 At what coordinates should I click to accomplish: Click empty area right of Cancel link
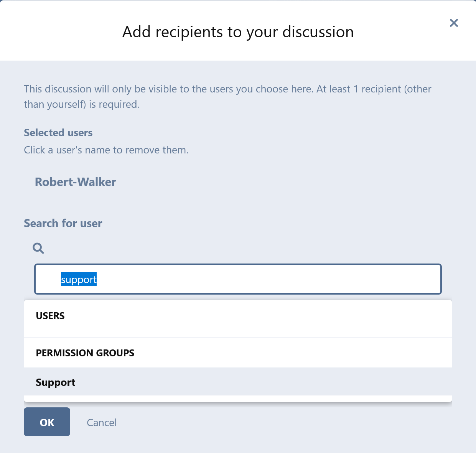point(268,423)
